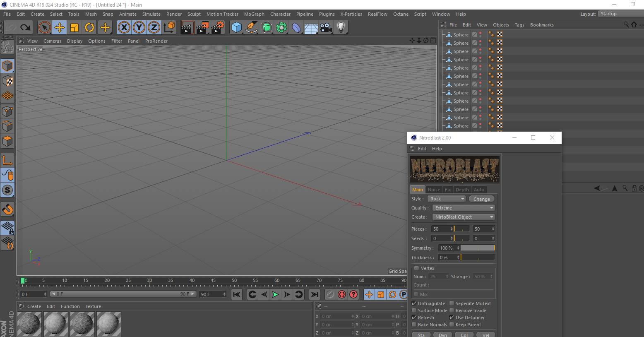
Task: Open the Spline Pen tool
Action: (x=251, y=28)
